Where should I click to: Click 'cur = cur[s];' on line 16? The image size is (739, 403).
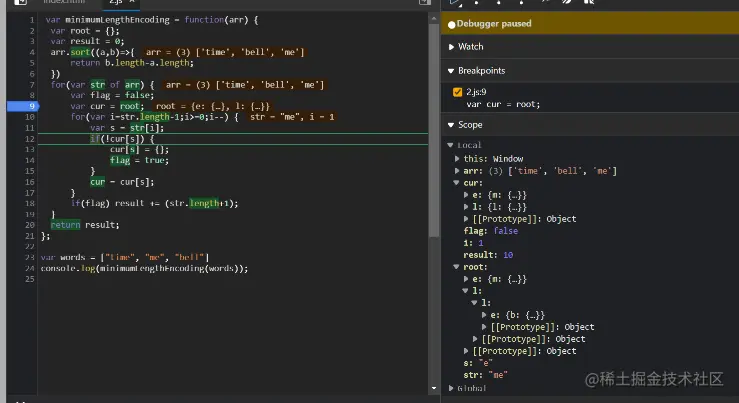122,182
